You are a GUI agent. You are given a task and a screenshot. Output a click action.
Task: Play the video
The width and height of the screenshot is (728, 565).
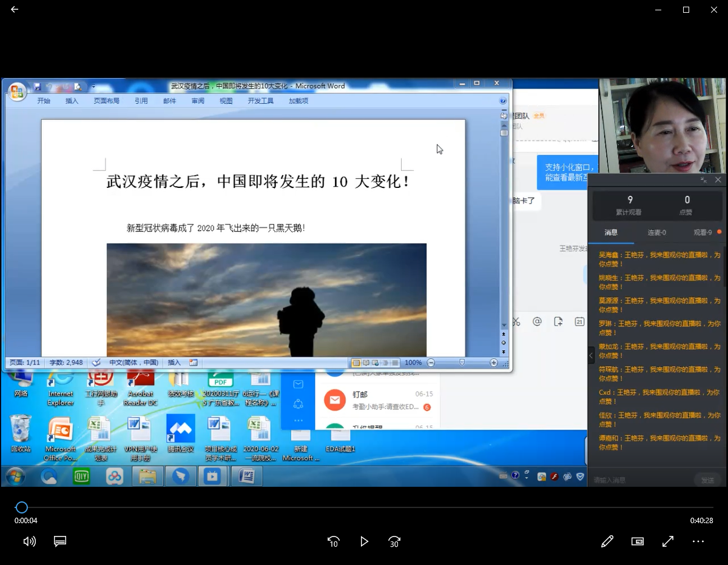[364, 541]
